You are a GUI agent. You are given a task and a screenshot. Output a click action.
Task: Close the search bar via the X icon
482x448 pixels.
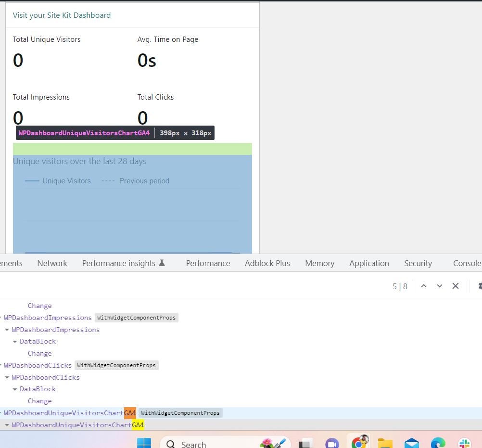455,286
